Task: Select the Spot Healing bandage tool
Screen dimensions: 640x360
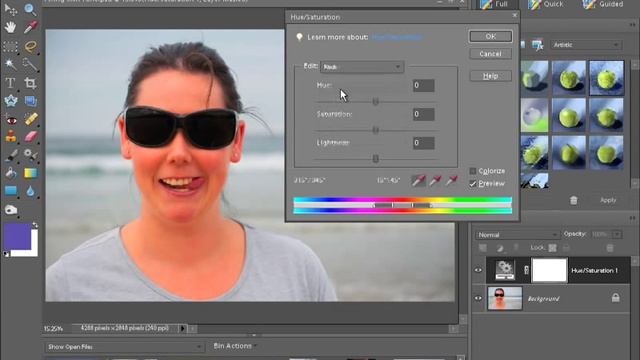Action: 30,119
